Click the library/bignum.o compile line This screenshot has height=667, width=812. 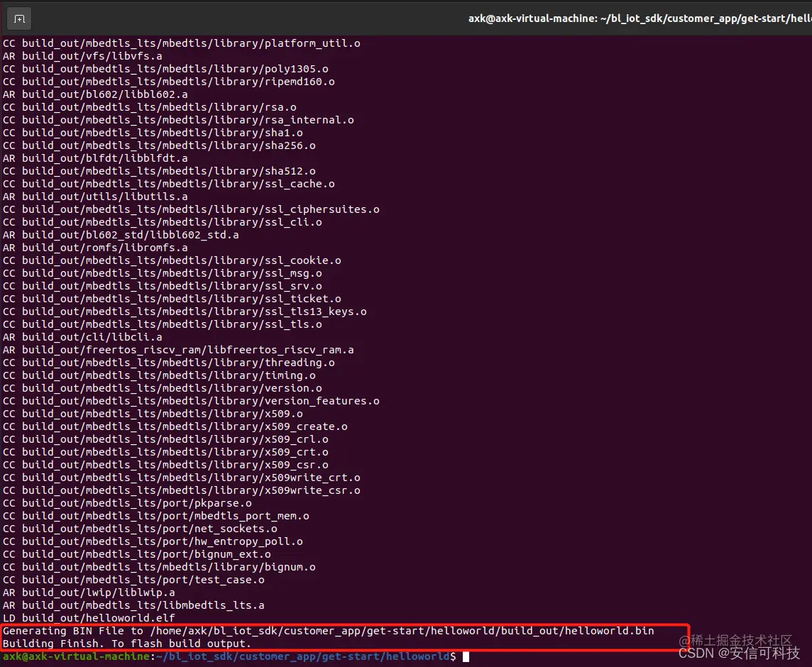click(159, 567)
